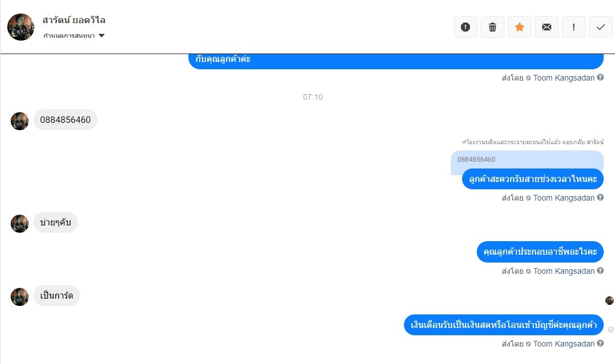Click the avatar beside เป็นการ์ด message
615x364 pixels.
coord(20,296)
